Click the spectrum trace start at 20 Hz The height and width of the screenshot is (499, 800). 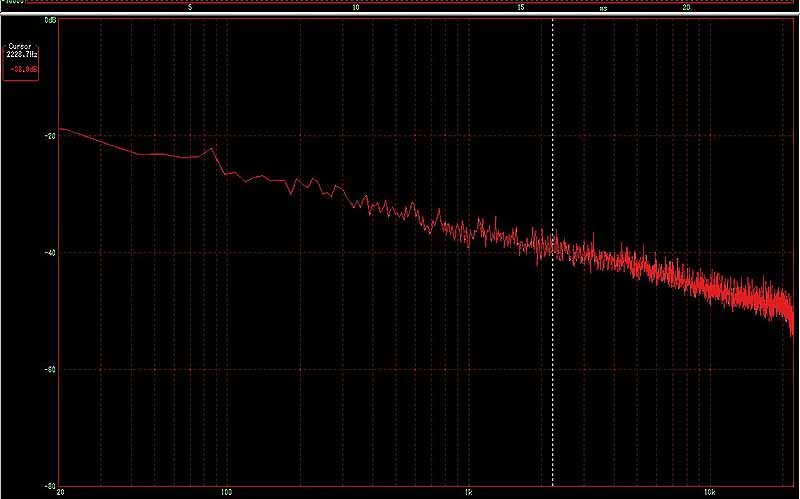[61, 129]
